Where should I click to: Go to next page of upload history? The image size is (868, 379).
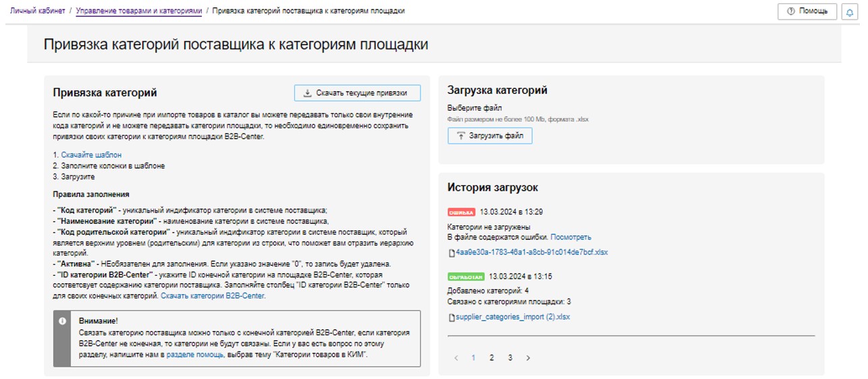528,358
